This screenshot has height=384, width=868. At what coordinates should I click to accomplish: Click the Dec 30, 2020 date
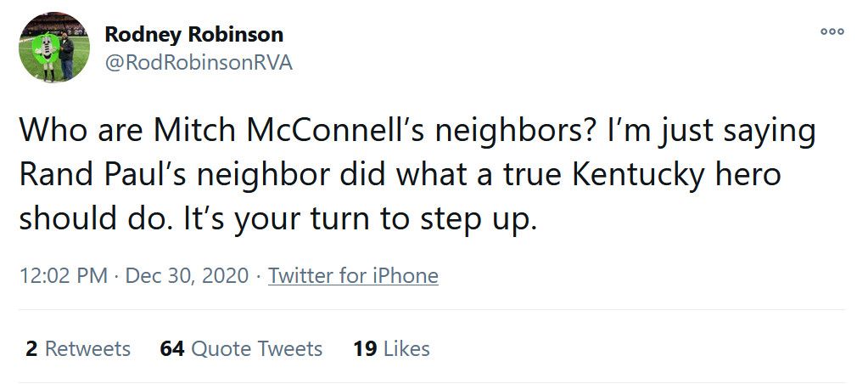[x=187, y=276]
